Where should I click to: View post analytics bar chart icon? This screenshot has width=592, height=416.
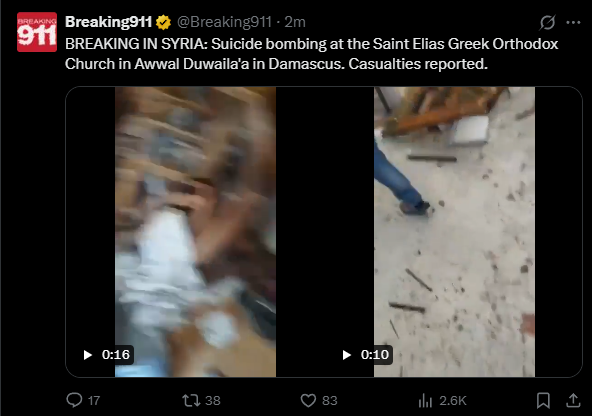point(425,401)
